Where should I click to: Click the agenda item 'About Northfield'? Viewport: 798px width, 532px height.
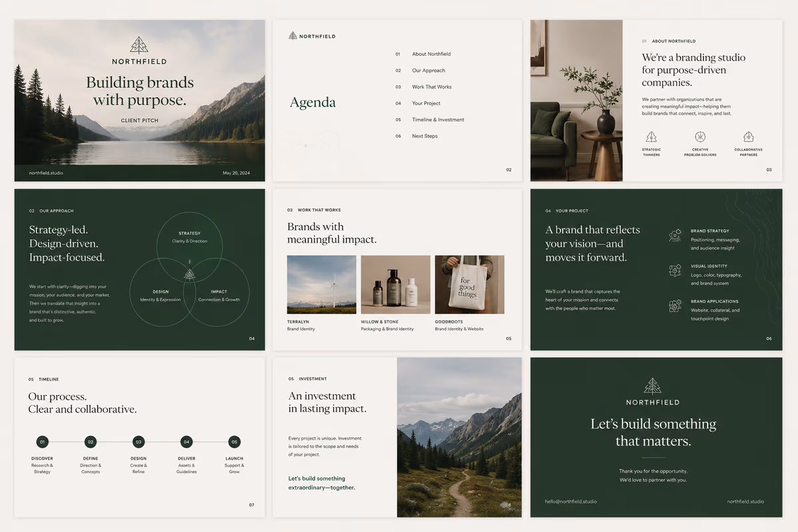[x=431, y=54]
